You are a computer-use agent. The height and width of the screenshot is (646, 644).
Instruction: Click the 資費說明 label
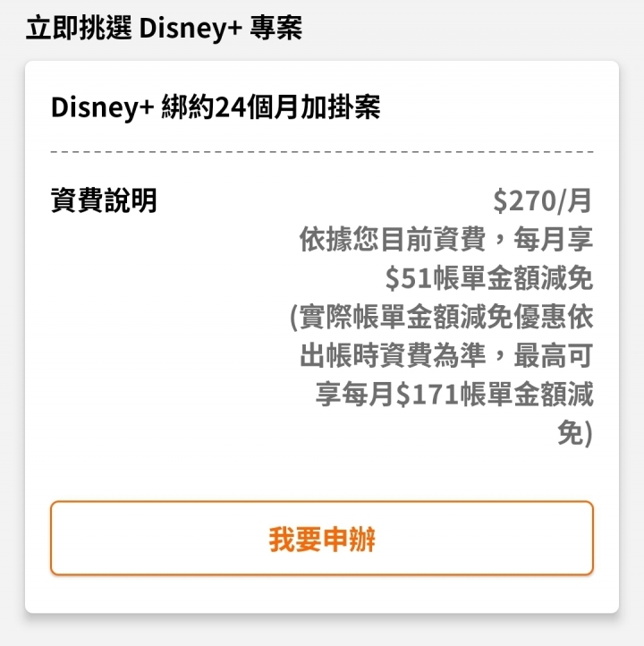[104, 200]
